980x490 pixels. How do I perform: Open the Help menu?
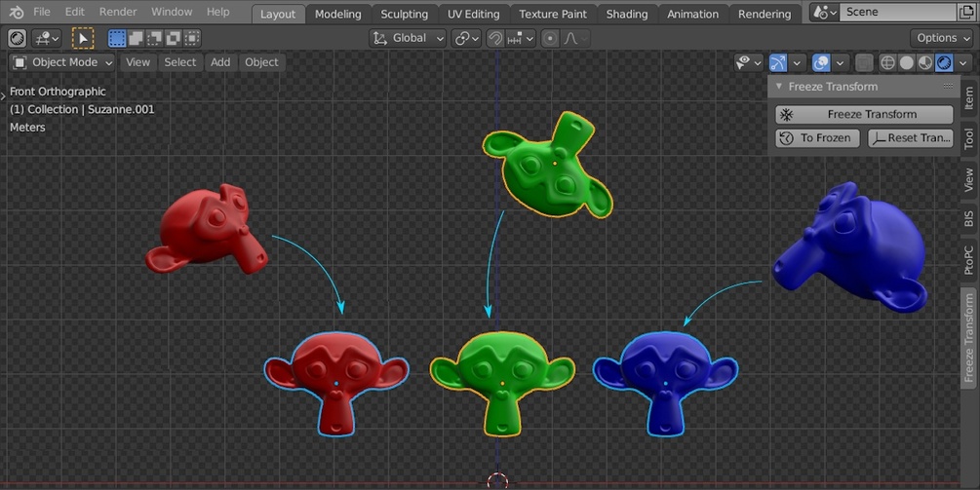[x=217, y=12]
